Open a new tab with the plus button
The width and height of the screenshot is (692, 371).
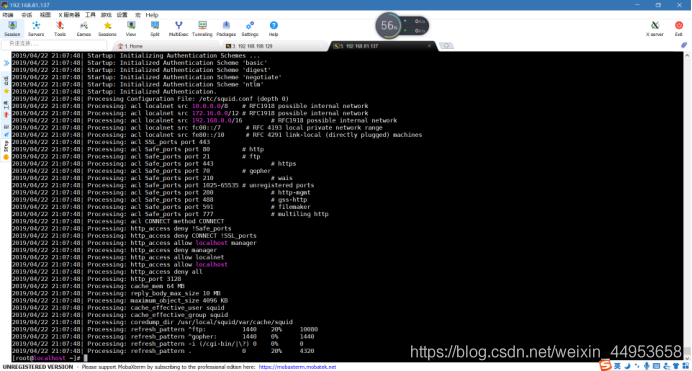(446, 46)
